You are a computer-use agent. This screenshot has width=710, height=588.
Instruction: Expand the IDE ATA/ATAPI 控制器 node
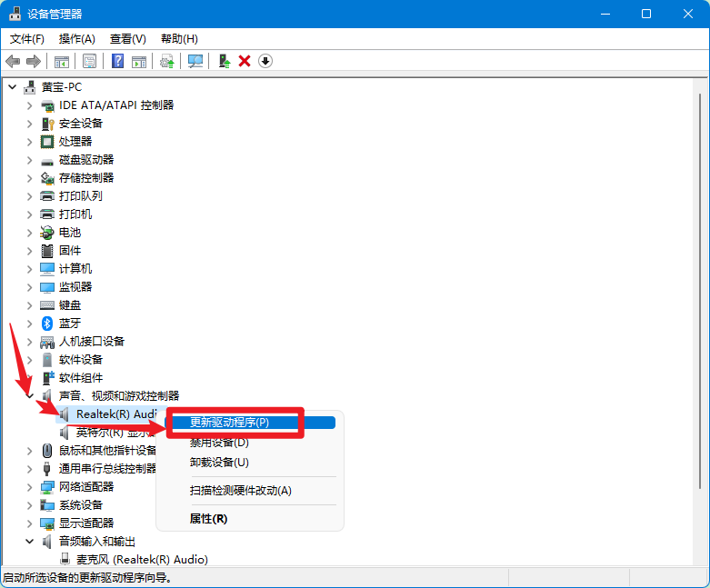coord(29,105)
